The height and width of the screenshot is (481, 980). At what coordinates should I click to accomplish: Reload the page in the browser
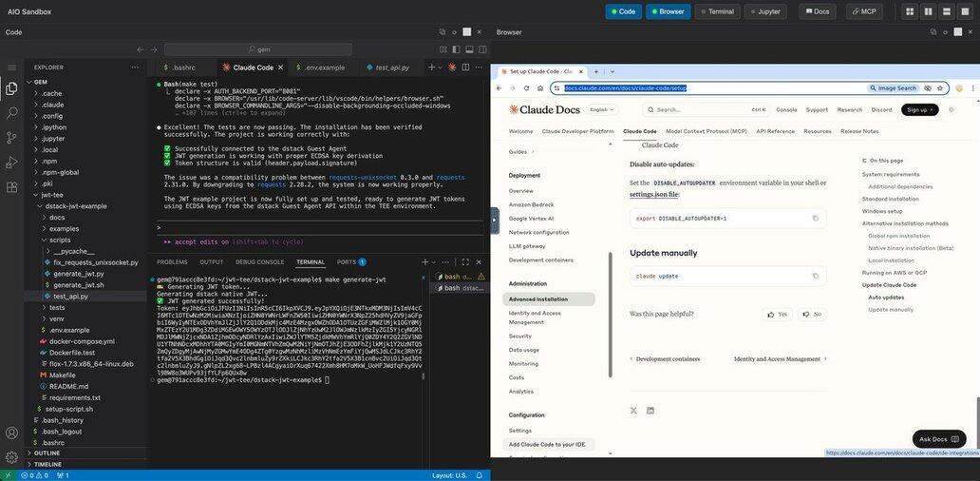(526, 88)
